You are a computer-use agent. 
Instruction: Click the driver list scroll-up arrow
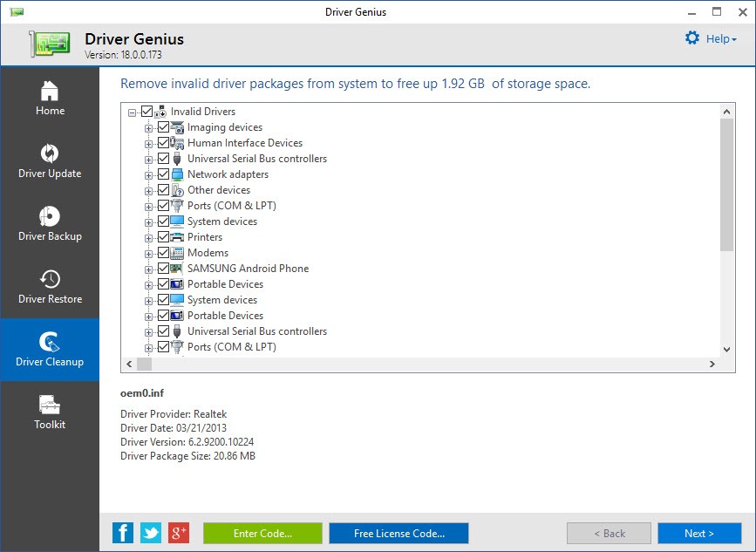tap(726, 112)
